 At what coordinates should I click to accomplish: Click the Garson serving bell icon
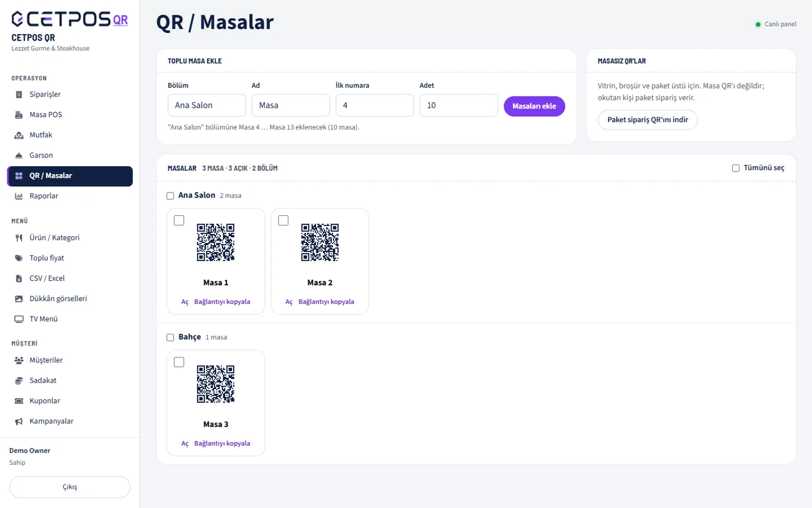(19, 155)
